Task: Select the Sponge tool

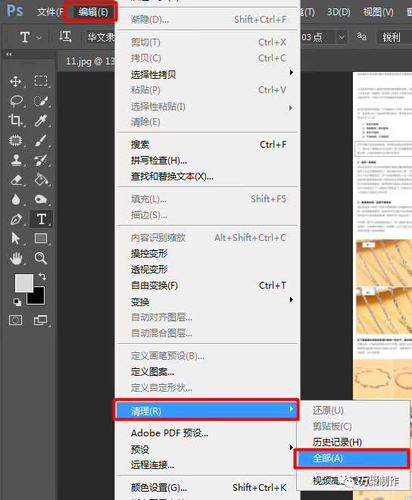Action: 41,199
